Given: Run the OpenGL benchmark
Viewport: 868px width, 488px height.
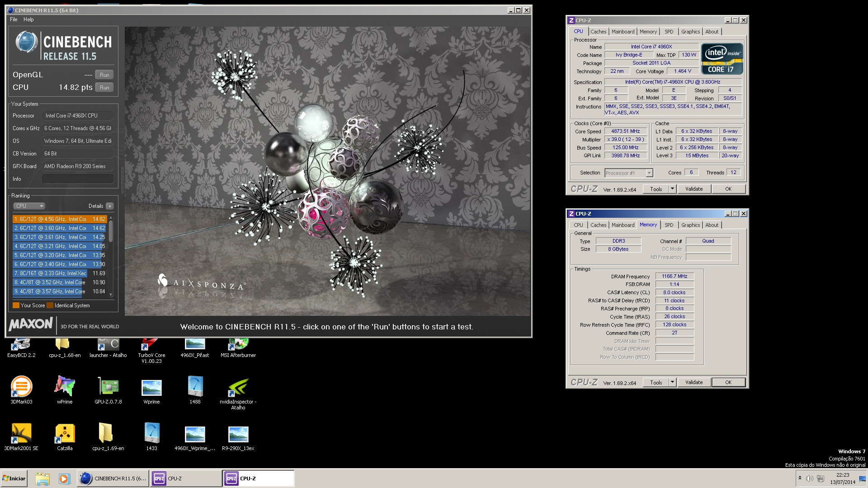Looking at the screenshot, I should point(104,75).
